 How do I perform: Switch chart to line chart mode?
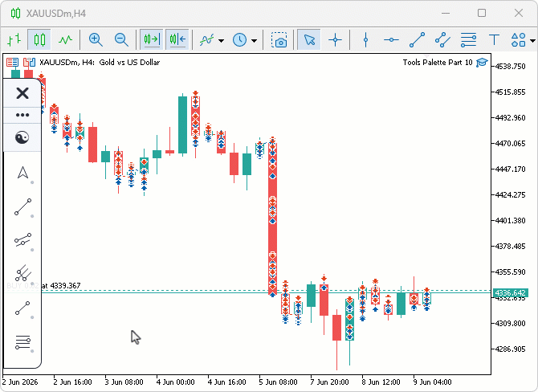[x=66, y=40]
